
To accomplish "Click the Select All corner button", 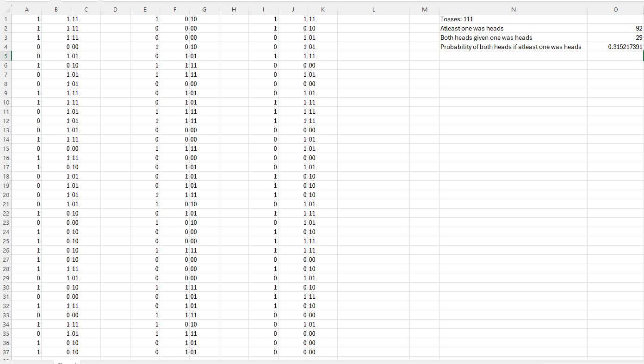I will click(x=6, y=9).
